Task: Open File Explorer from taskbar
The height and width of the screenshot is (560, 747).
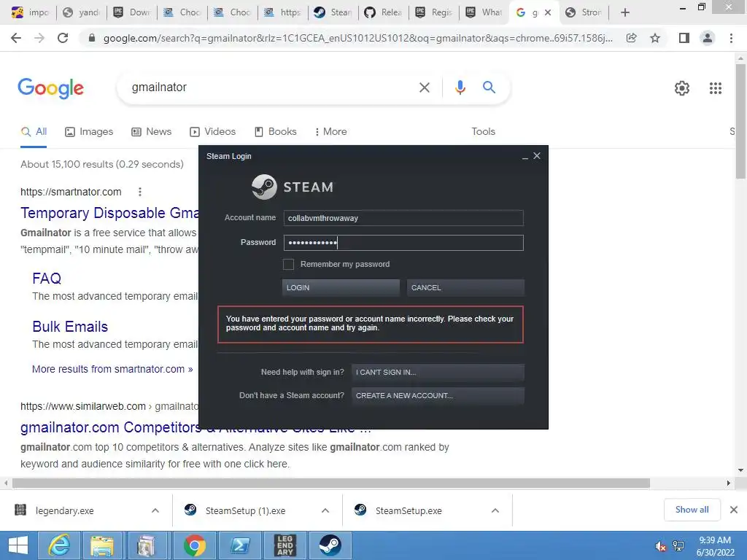Action: tap(101, 545)
